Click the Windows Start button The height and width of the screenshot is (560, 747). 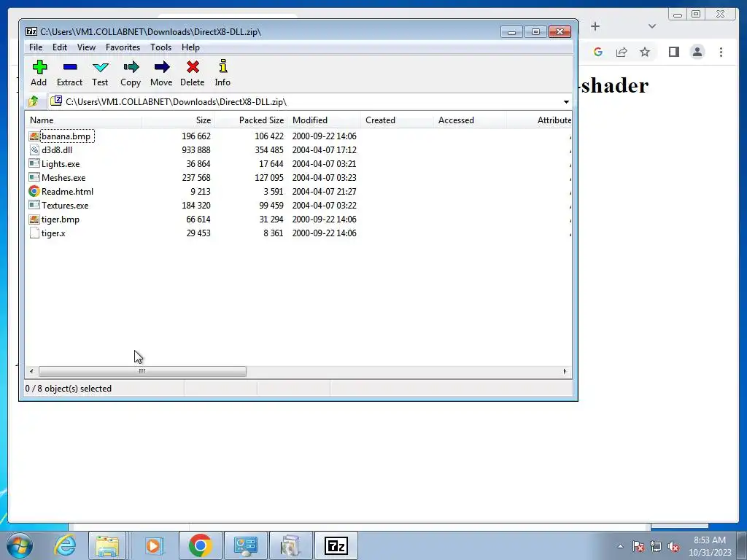click(20, 545)
